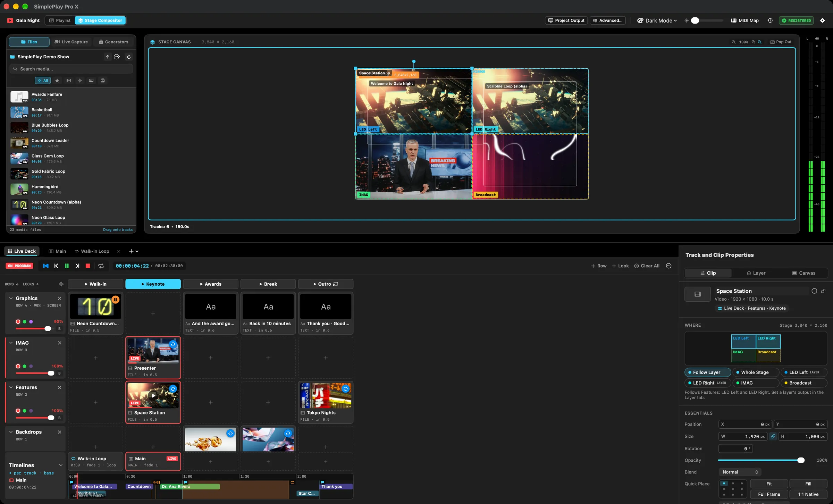Refresh the SimplePlay Demo Show folder
This screenshot has height=504, width=833.
(x=129, y=57)
